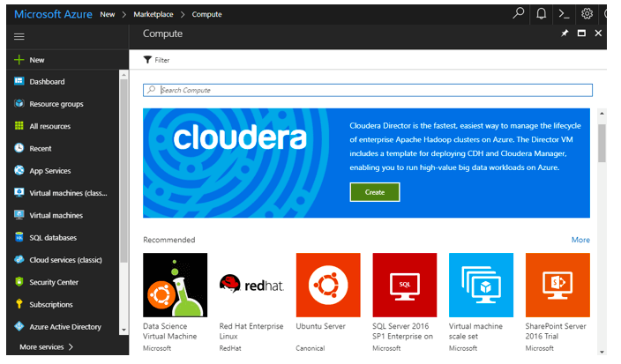This screenshot has width=621, height=364.
Task: Focus the Search Compute input field
Action: 368,90
